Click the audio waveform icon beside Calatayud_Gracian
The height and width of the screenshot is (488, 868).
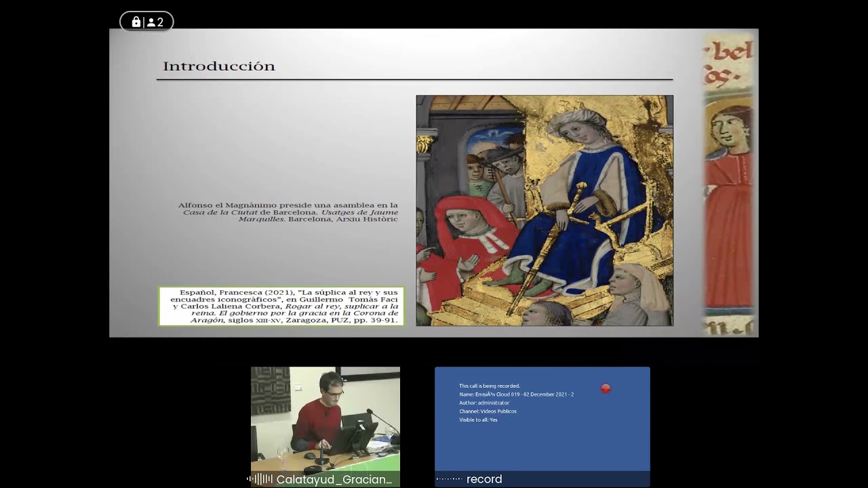tap(260, 479)
